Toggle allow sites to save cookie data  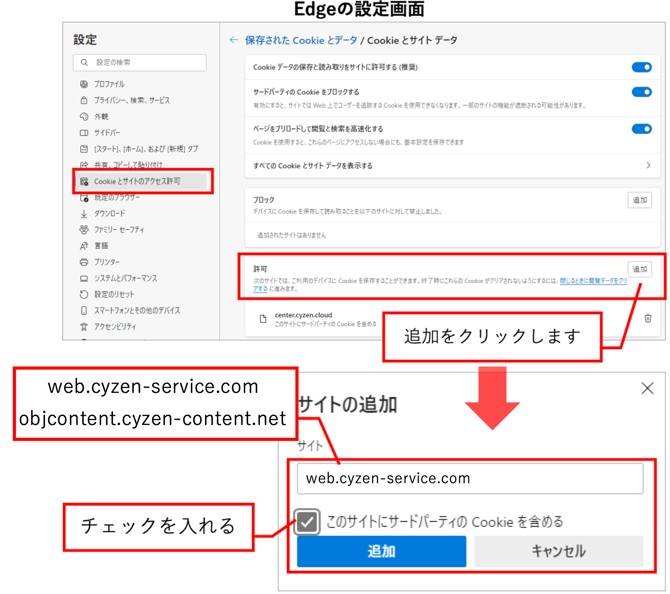(641, 67)
